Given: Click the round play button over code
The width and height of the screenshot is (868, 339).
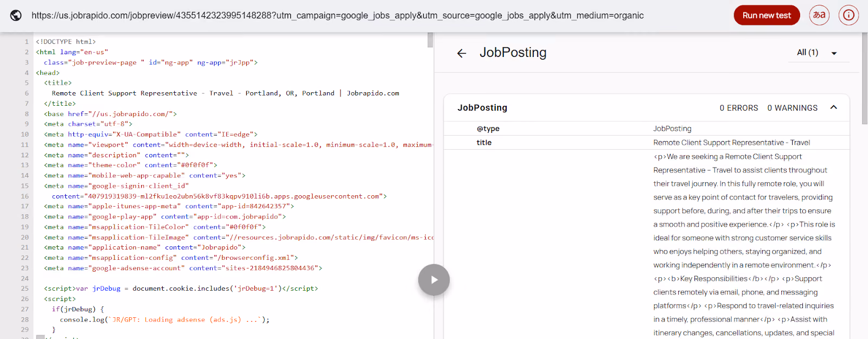Looking at the screenshot, I should click(x=434, y=280).
